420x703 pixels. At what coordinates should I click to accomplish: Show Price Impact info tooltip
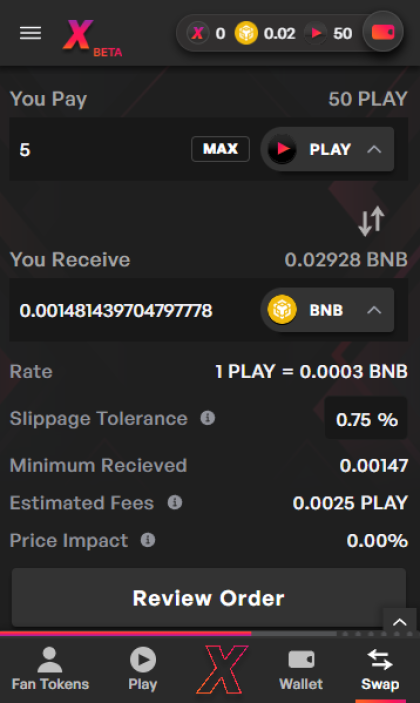[148, 540]
